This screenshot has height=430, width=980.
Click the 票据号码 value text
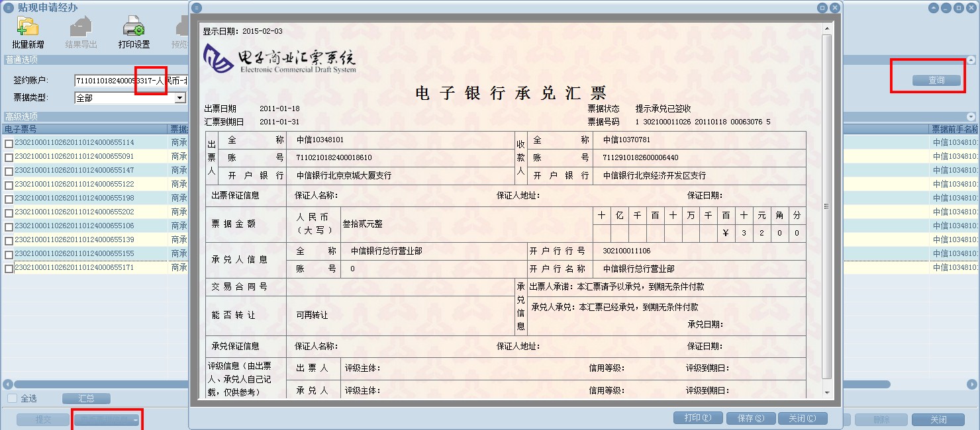pyautogui.click(x=703, y=122)
